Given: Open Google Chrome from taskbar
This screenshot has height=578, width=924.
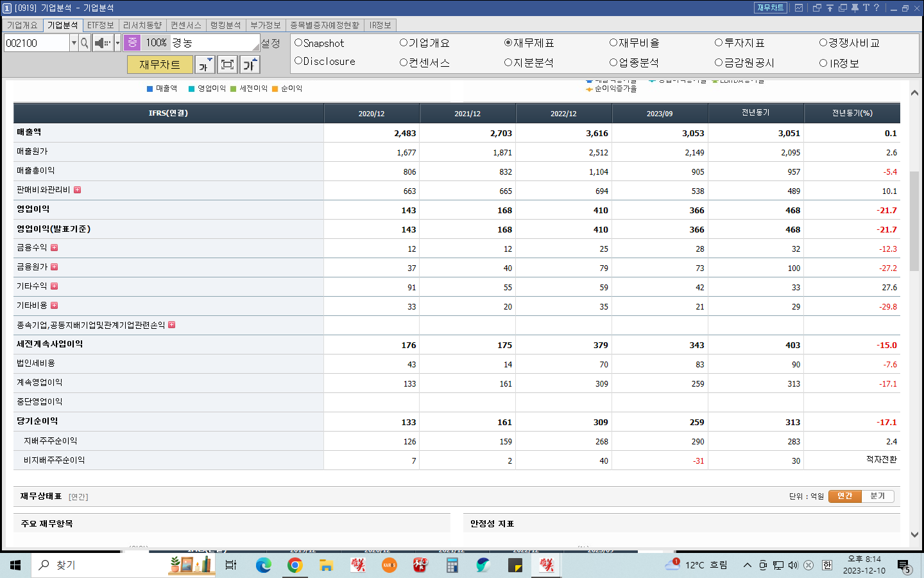Looking at the screenshot, I should click(295, 565).
